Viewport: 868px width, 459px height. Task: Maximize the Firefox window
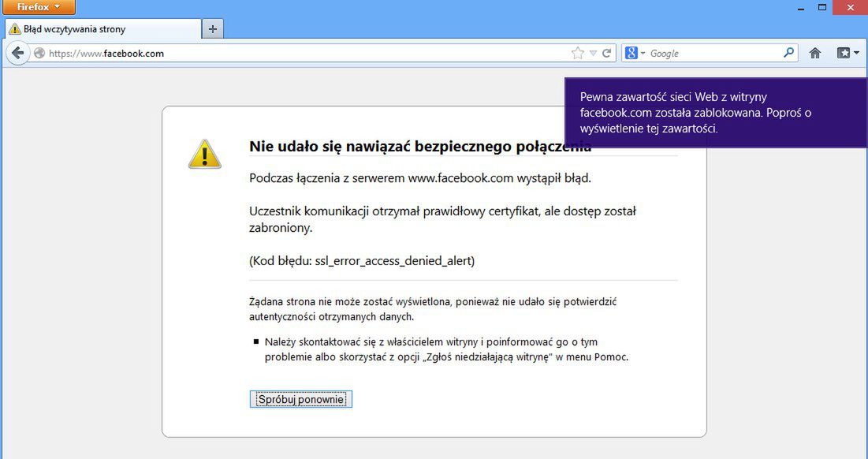click(822, 7)
